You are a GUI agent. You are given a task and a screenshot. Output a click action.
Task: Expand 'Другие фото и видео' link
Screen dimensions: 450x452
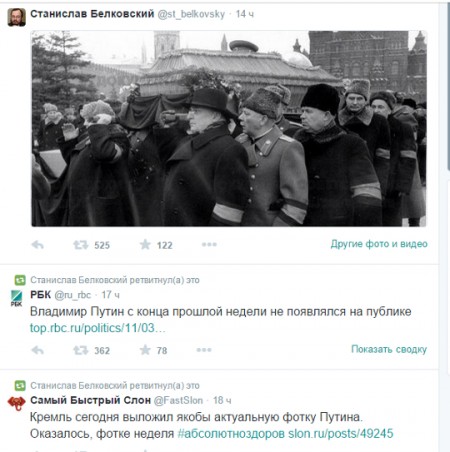(379, 244)
